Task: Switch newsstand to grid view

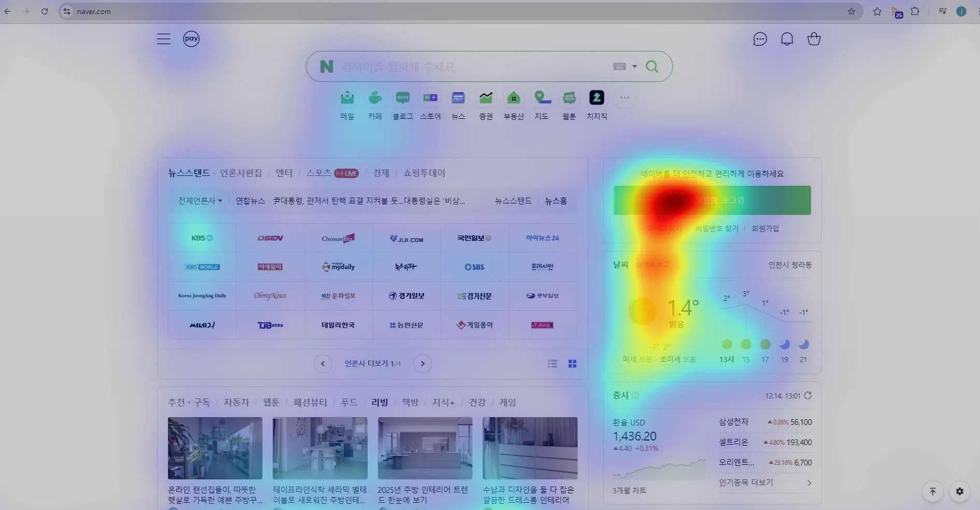Action: [x=572, y=364]
